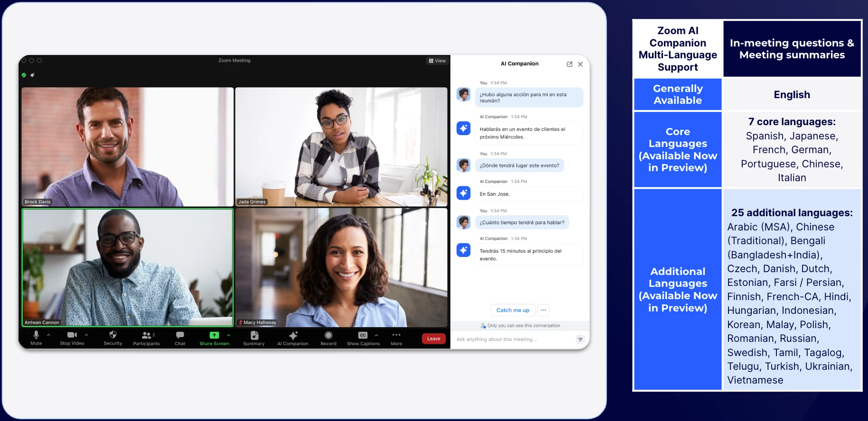Select Brock Davis video tile

[x=128, y=146]
